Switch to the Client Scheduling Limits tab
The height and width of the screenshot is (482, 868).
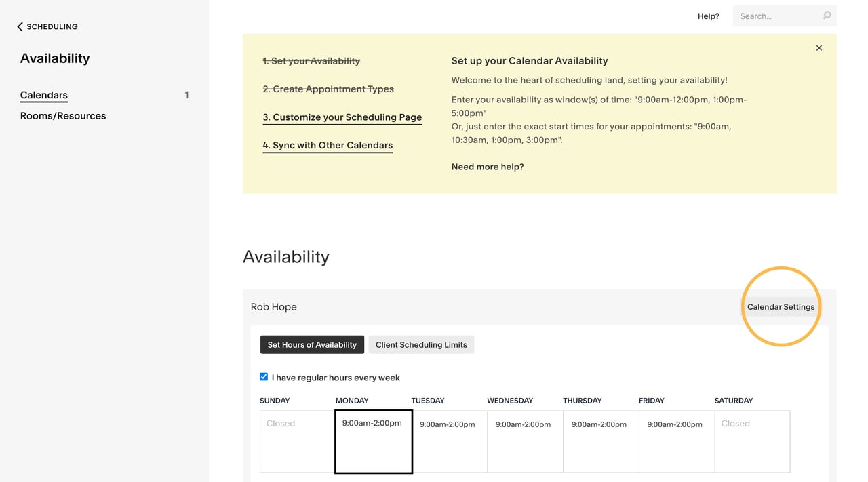click(x=421, y=344)
